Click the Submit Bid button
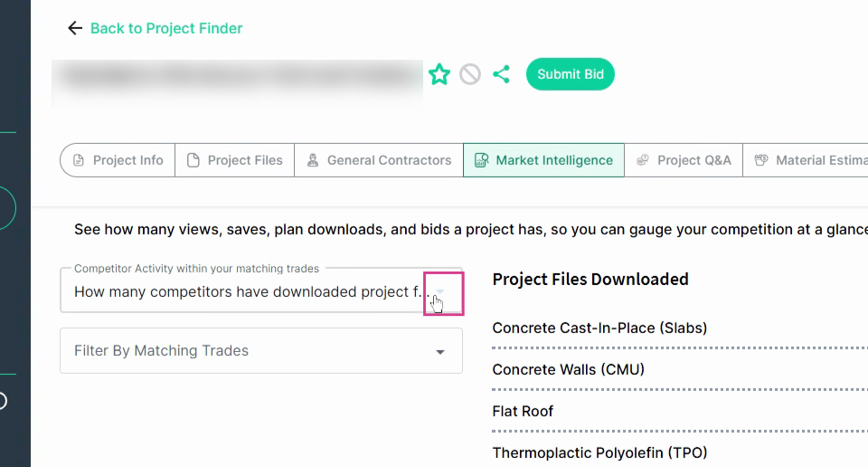 [571, 74]
